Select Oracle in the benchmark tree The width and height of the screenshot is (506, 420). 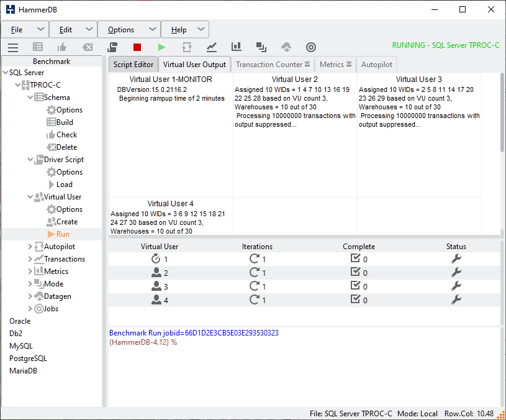click(x=20, y=321)
